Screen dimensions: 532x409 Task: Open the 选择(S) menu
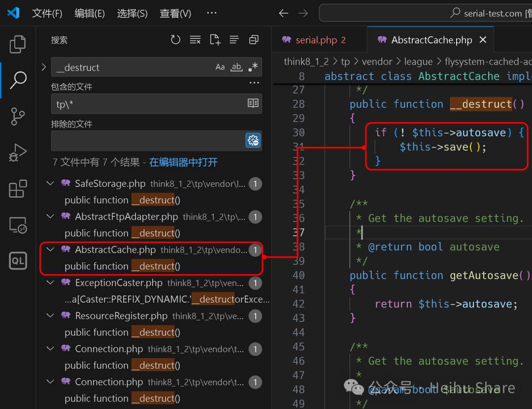click(x=133, y=13)
